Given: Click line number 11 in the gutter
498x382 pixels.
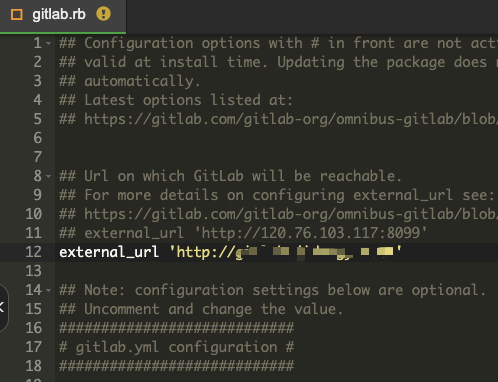Looking at the screenshot, I should click(x=33, y=233).
